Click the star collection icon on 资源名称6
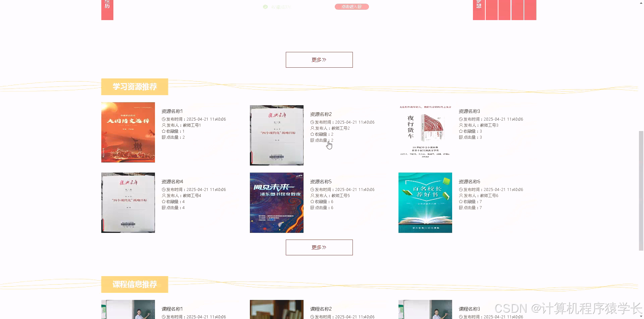This screenshot has height=319, width=644. click(460, 201)
